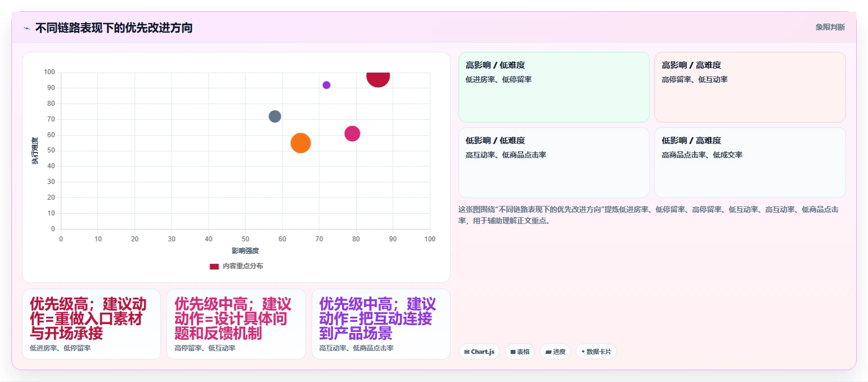Click the gray-blue bubble in chart
868x382 pixels.
click(275, 116)
